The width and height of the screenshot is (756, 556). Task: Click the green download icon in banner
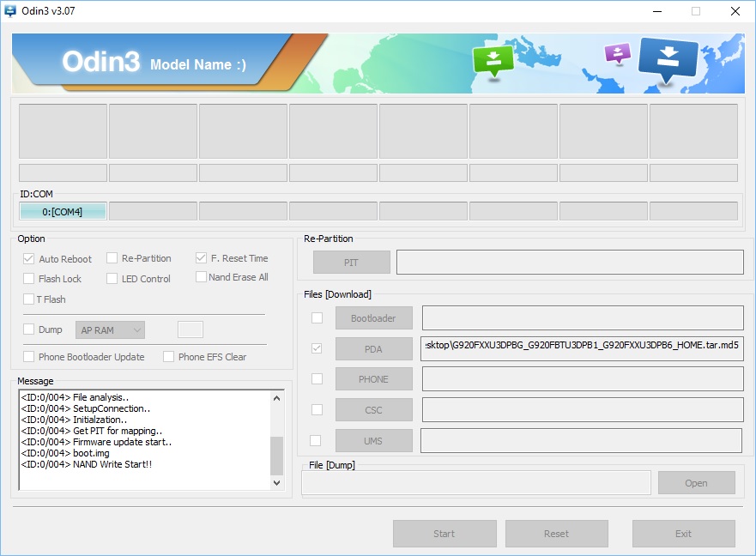493,60
